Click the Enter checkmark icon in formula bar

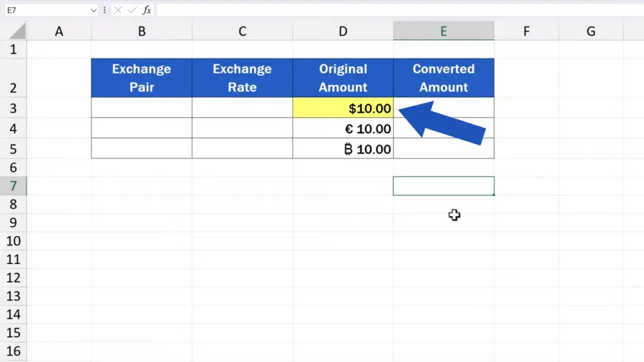[x=131, y=10]
